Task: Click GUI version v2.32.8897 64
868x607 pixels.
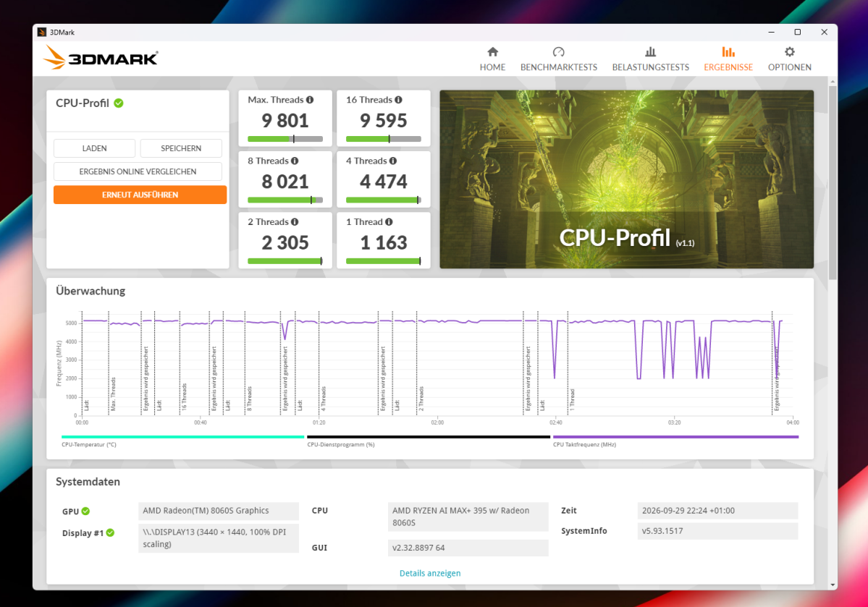Action: pos(468,548)
